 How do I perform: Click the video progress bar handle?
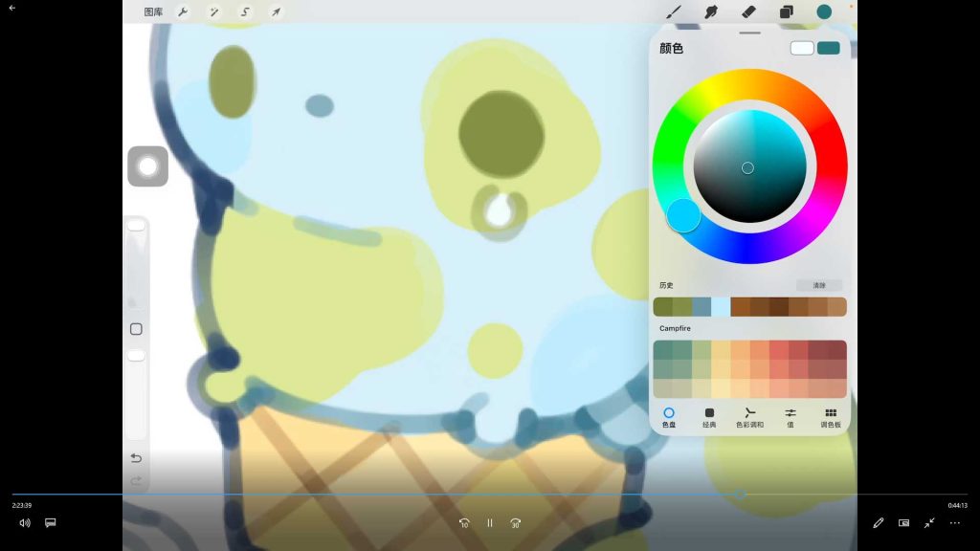(740, 495)
